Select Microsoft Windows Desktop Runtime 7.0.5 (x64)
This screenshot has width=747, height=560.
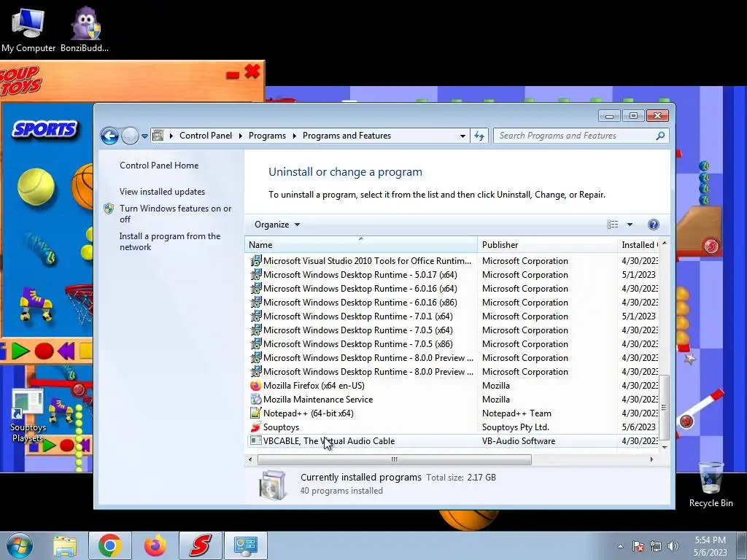452,330
